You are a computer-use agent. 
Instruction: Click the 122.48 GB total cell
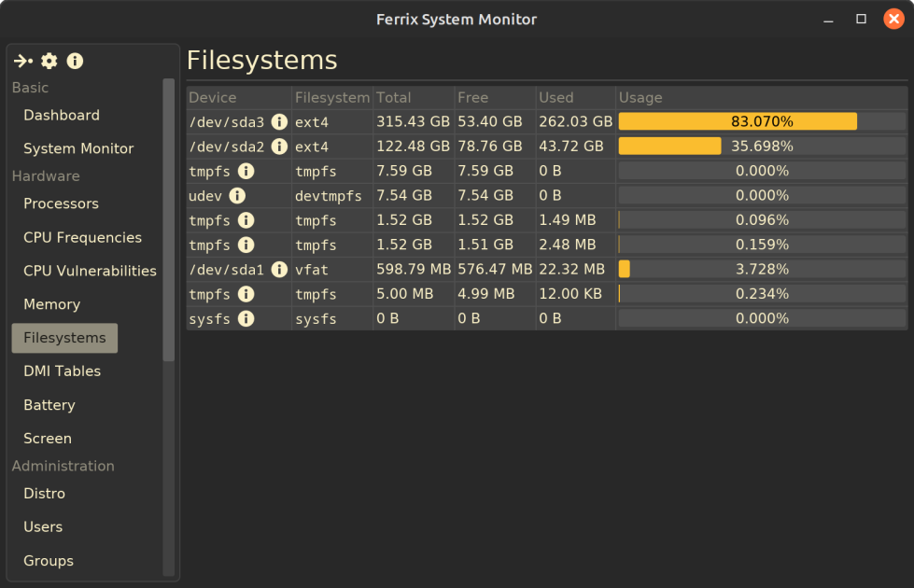(x=413, y=147)
